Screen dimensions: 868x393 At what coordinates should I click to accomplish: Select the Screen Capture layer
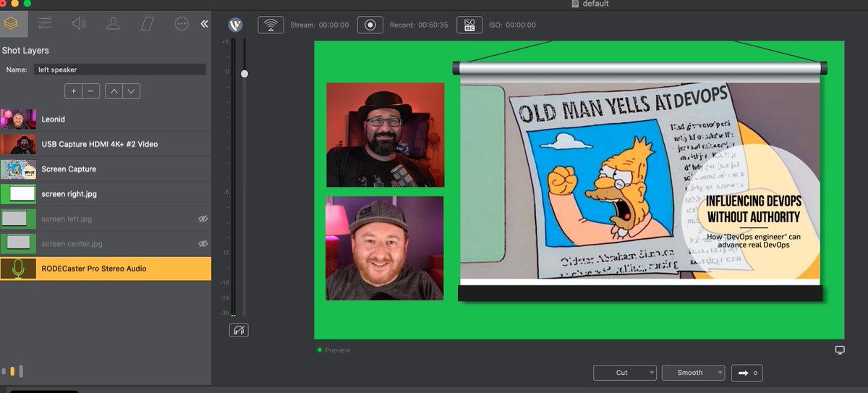coord(106,169)
